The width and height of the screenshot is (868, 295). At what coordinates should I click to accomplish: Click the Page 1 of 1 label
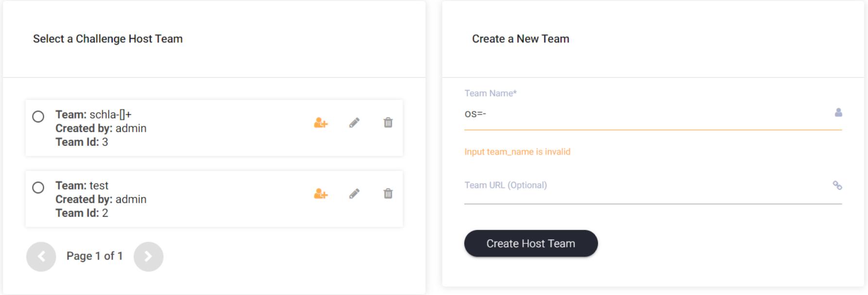[94, 256]
